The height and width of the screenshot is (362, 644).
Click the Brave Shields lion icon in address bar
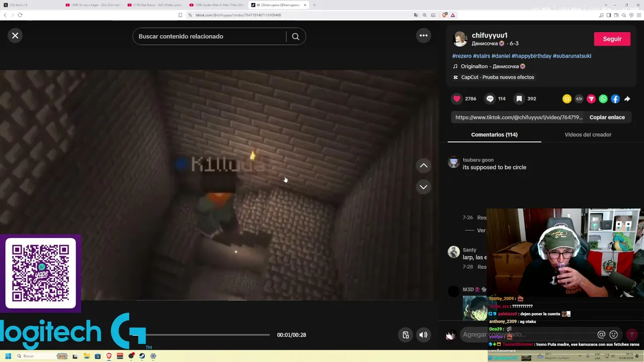445,15
